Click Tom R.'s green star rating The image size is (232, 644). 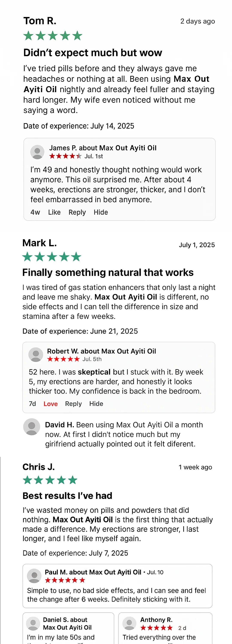53,36
